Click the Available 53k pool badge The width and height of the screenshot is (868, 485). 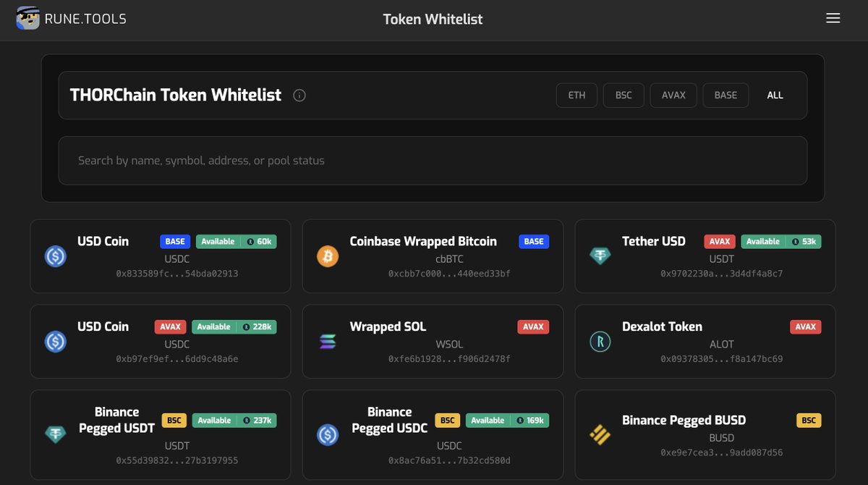(x=781, y=242)
